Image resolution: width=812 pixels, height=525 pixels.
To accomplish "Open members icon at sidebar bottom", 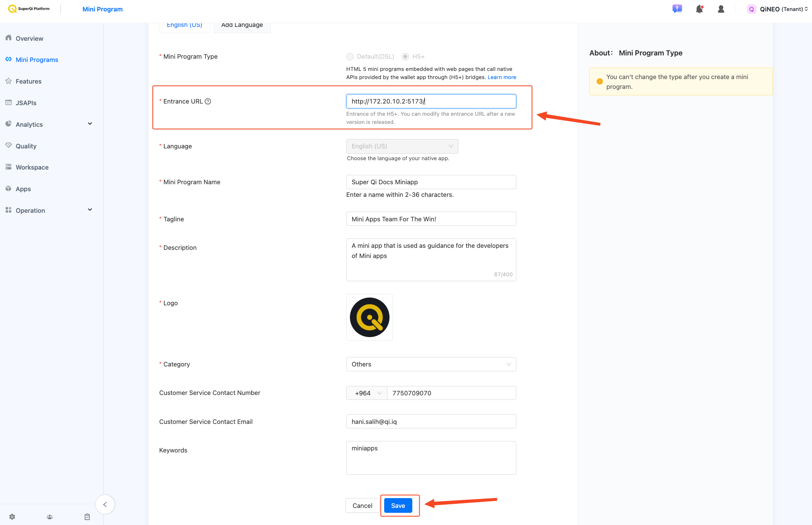I will [x=50, y=517].
